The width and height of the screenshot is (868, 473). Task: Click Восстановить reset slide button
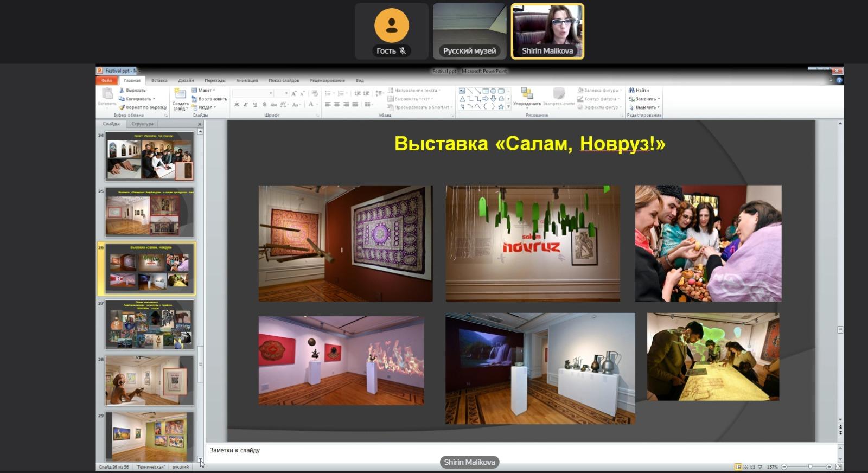tap(209, 99)
